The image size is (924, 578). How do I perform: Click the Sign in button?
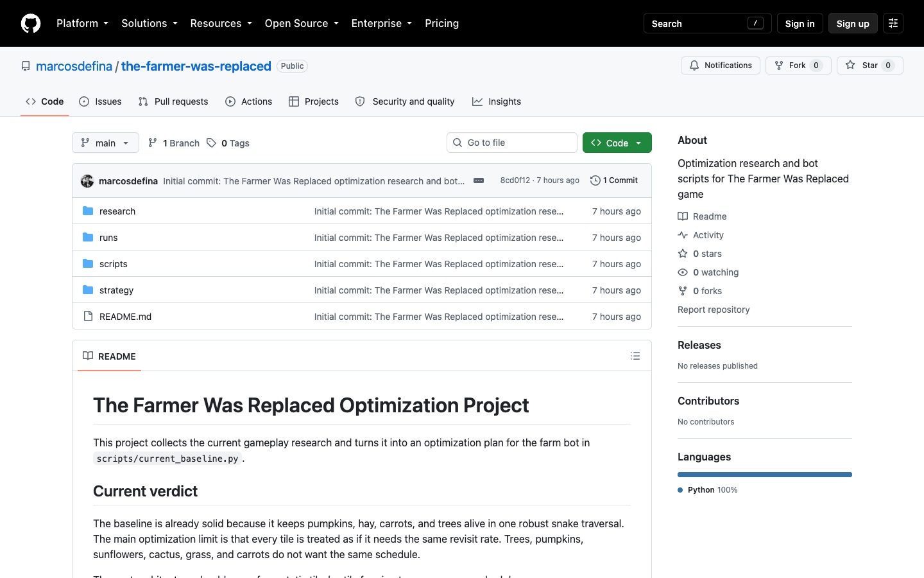click(x=800, y=23)
